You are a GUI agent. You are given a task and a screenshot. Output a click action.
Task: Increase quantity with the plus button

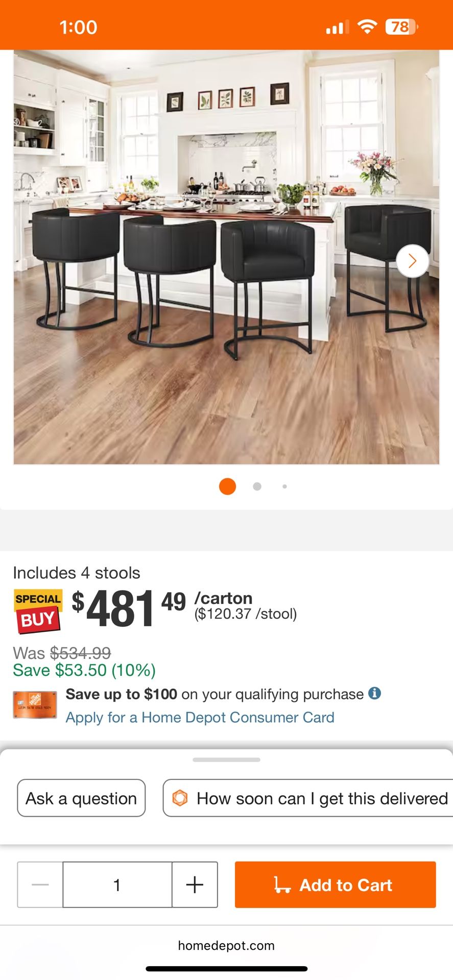[195, 885]
